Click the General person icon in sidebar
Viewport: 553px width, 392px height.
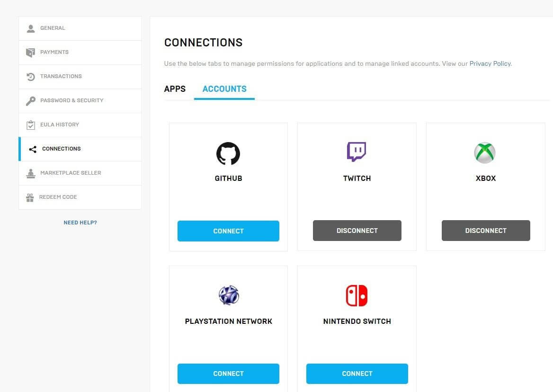pos(31,28)
